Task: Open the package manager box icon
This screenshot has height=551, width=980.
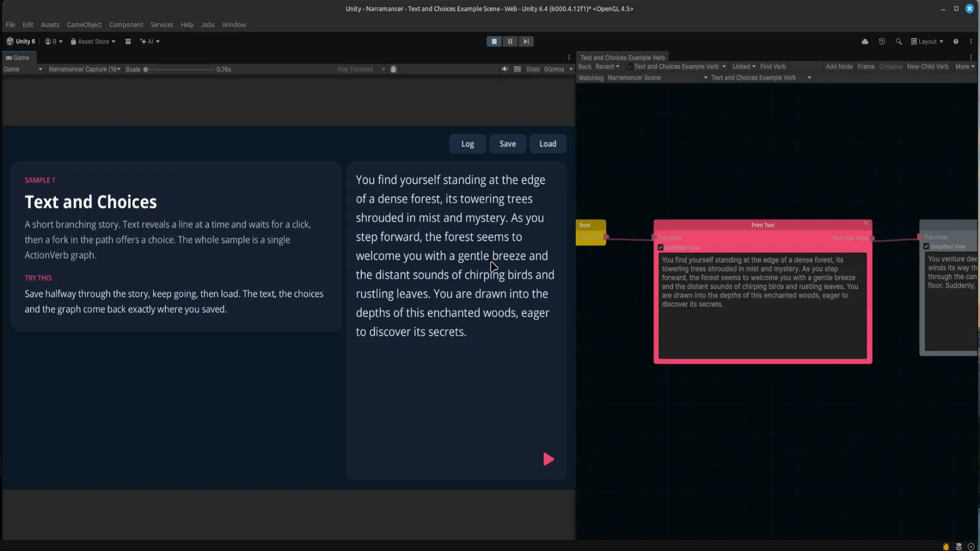Action: [128, 41]
